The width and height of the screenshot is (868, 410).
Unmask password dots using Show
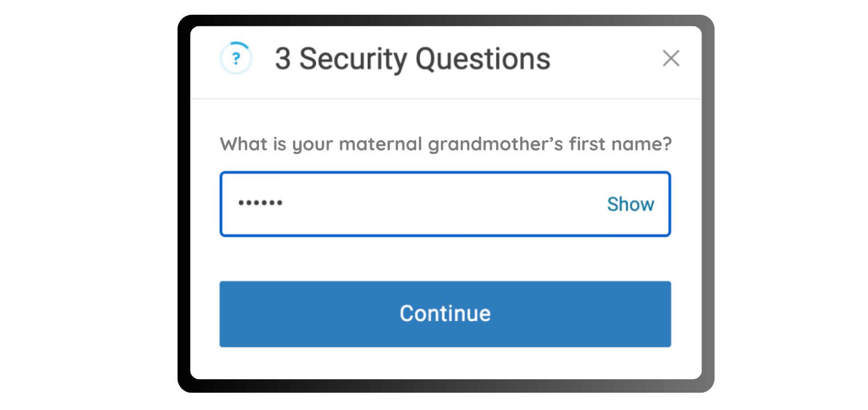pyautogui.click(x=630, y=204)
